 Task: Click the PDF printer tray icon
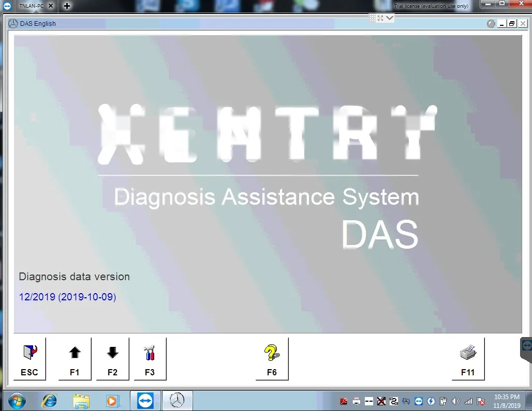[x=356, y=402]
